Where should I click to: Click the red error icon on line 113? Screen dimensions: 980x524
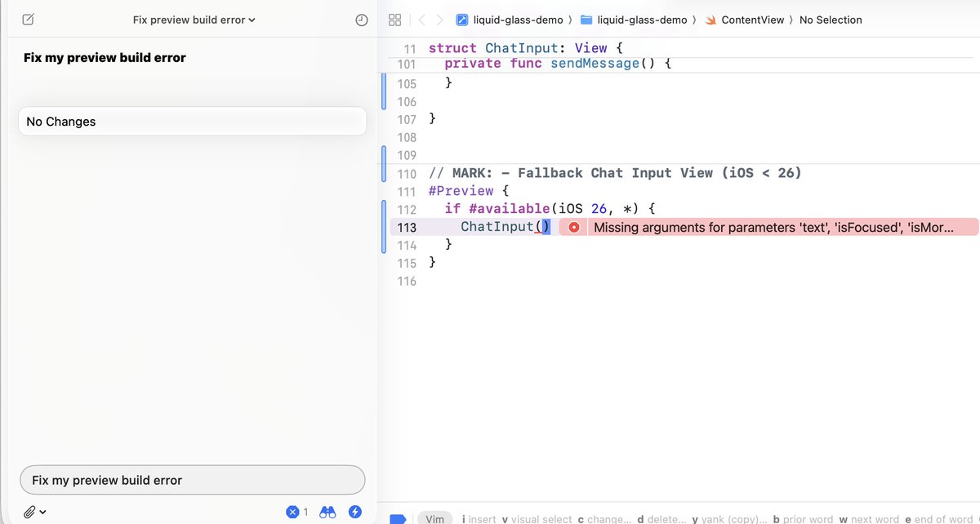tap(574, 228)
